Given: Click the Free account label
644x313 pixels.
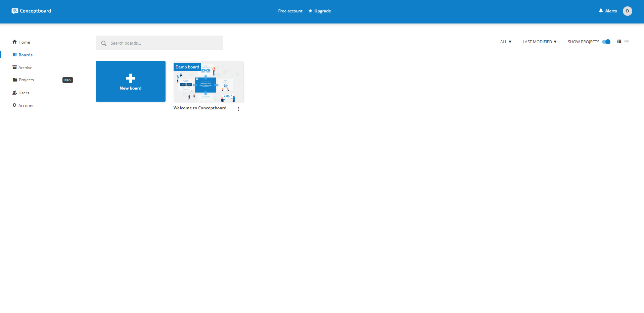Looking at the screenshot, I should [290, 11].
